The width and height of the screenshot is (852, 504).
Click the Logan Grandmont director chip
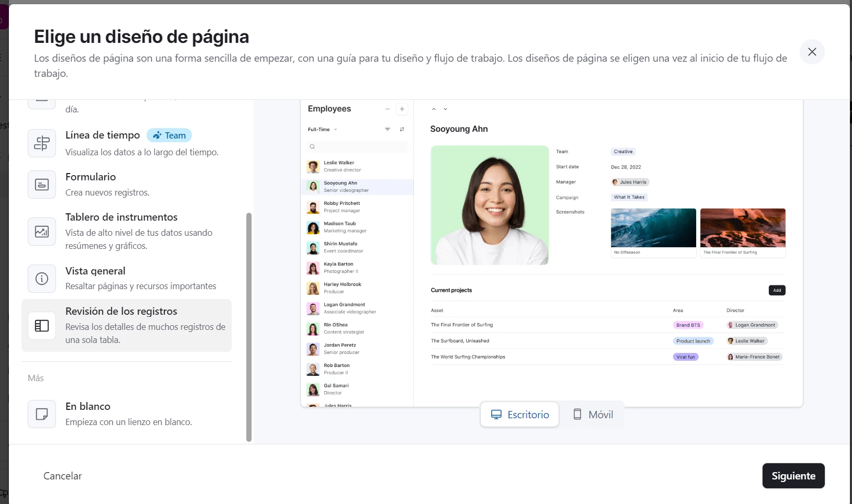pyautogui.click(x=752, y=325)
